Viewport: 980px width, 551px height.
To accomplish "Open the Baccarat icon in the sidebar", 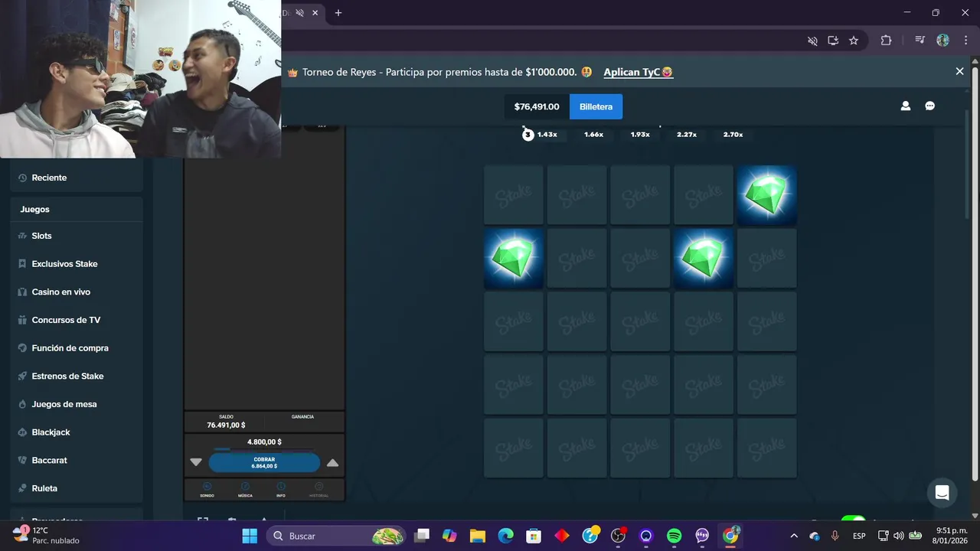I will coord(22,460).
